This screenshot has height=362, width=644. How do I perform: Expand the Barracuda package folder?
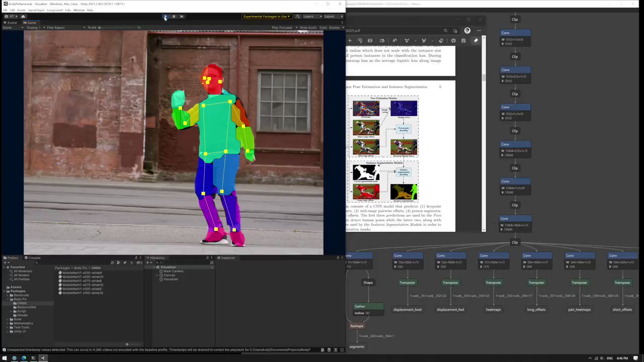tap(8, 295)
